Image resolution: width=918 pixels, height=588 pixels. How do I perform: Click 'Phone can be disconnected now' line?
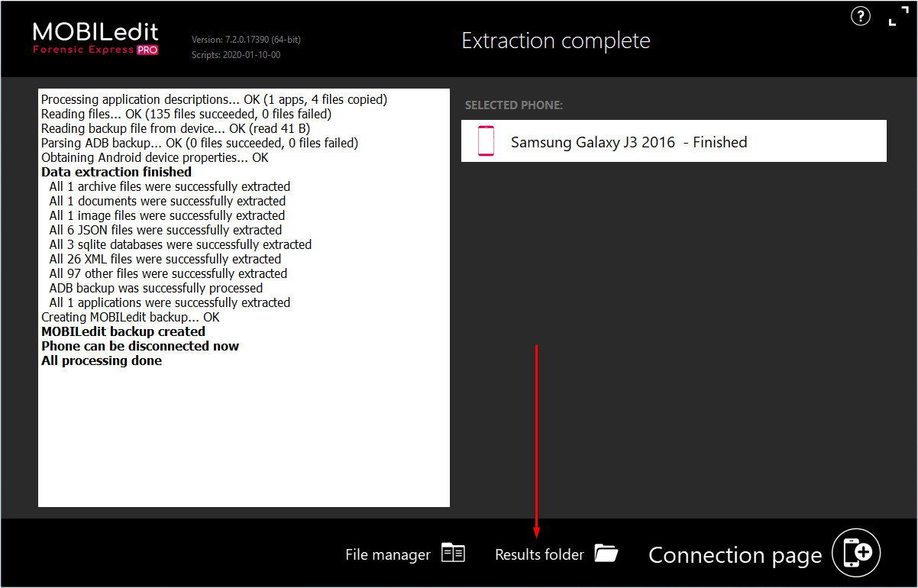point(140,346)
